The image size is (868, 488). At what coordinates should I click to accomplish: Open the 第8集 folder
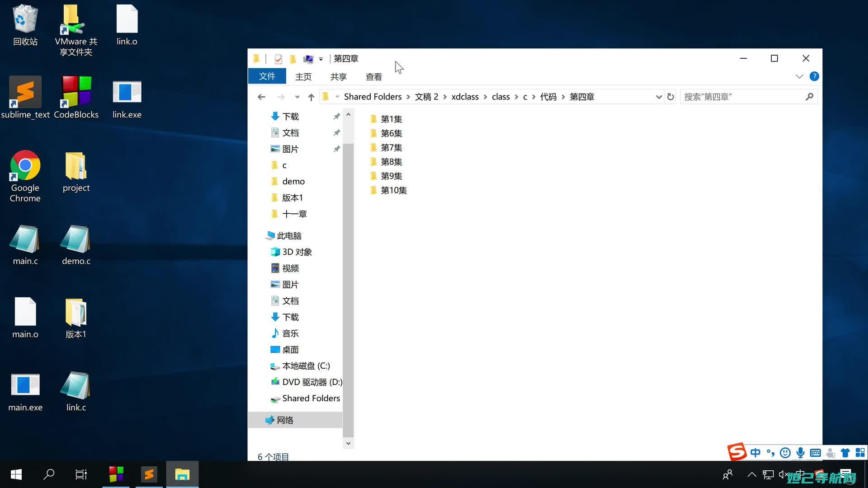tap(392, 161)
